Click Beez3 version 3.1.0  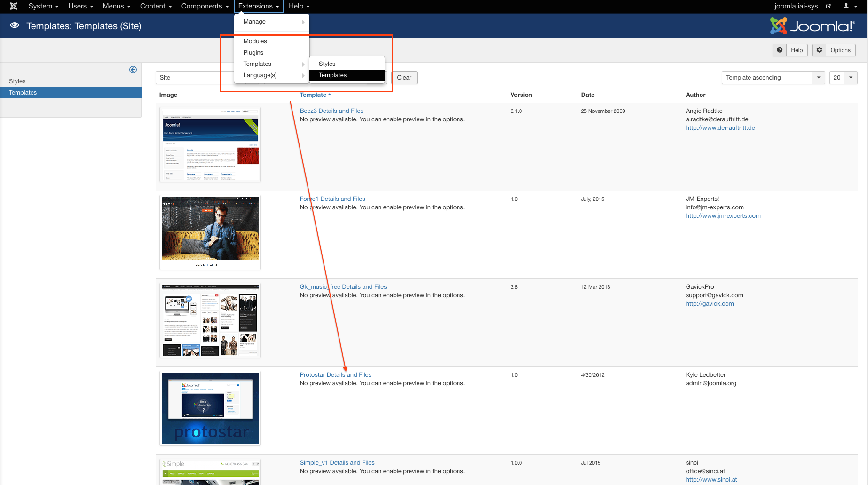coord(516,111)
